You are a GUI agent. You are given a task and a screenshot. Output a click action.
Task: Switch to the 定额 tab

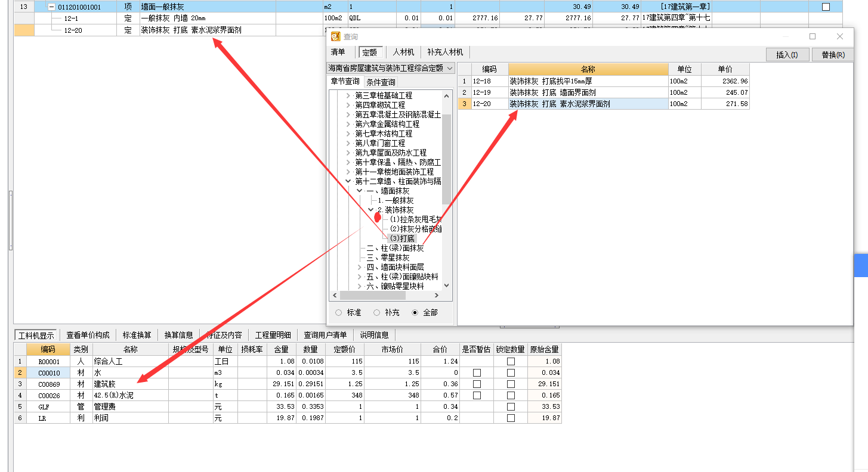point(371,52)
